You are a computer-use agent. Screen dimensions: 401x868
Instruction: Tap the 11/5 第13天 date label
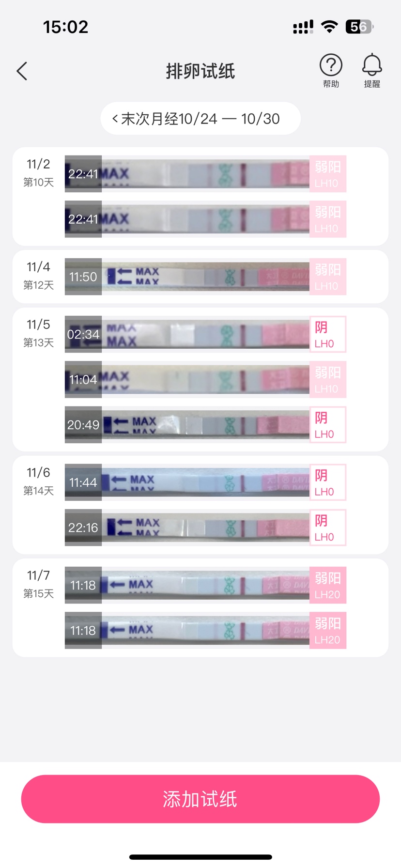tap(38, 333)
